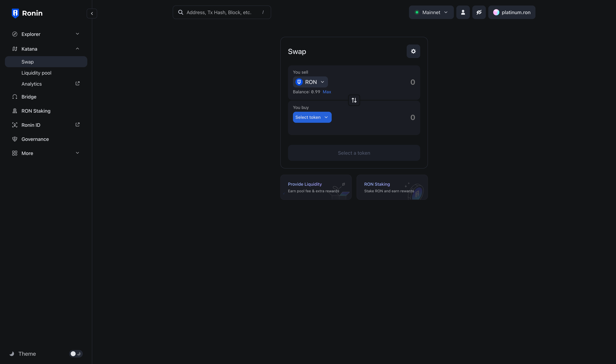Click the Ronin logo in the sidebar

(x=27, y=13)
